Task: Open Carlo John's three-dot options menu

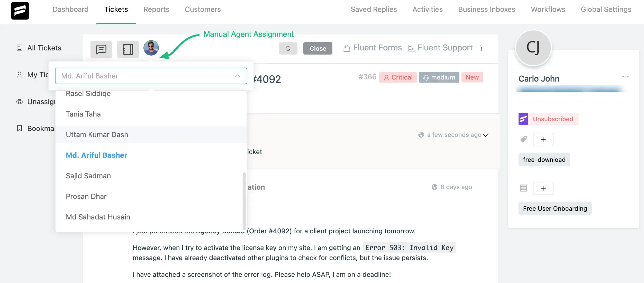Action: coord(626,76)
